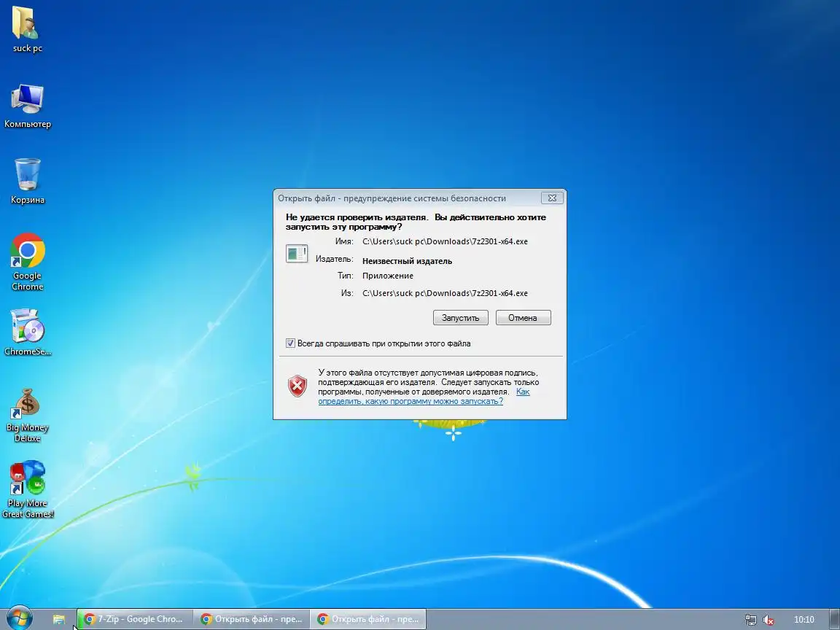Click the application file icon in dialog
840x630 pixels.
pyautogui.click(x=297, y=254)
